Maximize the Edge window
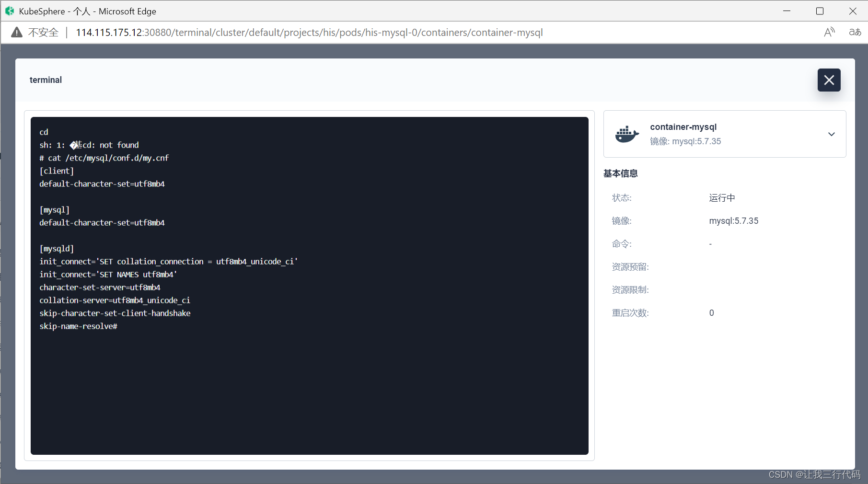Screen dimensions: 868x484 pyautogui.click(x=820, y=11)
